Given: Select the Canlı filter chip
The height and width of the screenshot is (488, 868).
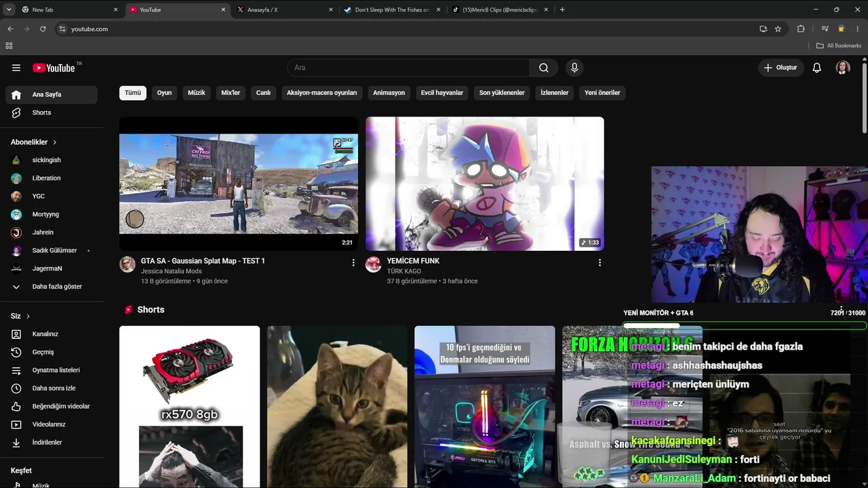Looking at the screenshot, I should 263,93.
